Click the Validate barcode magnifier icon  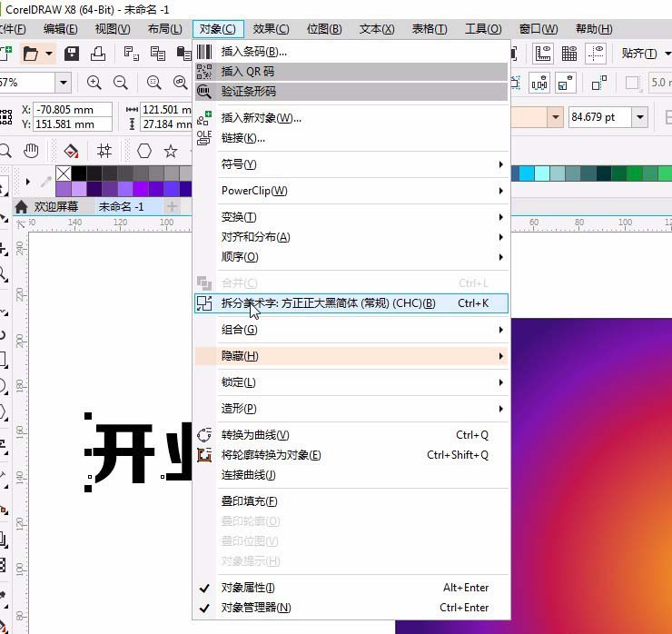(204, 92)
